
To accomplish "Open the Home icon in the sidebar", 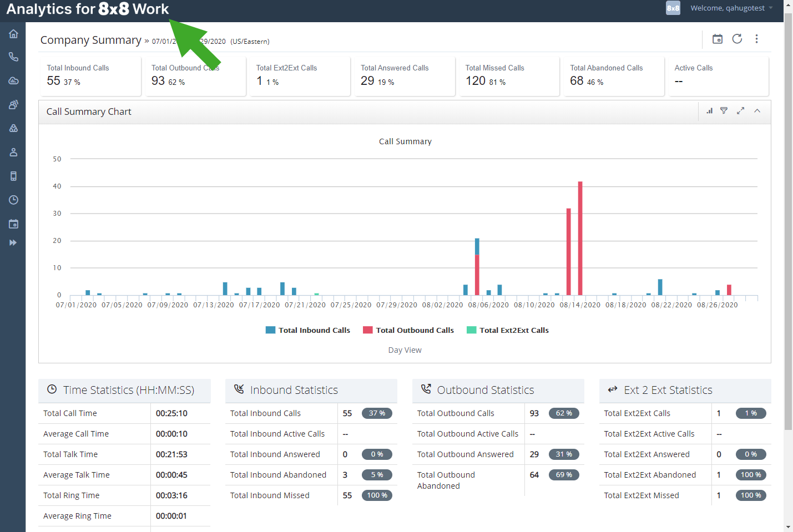I will coord(13,34).
